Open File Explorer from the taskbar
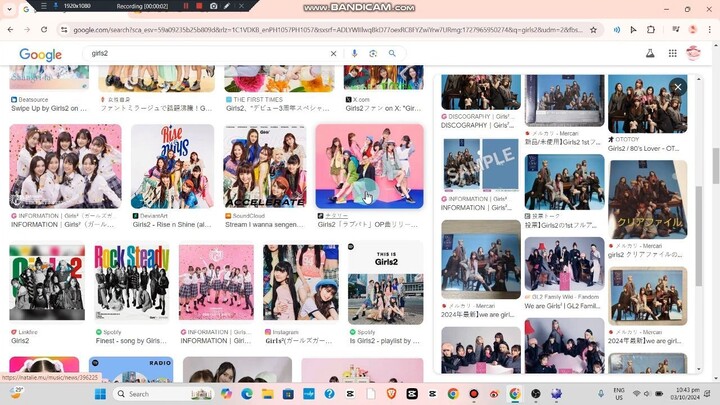Viewport: 720px width, 405px height. tap(267, 394)
